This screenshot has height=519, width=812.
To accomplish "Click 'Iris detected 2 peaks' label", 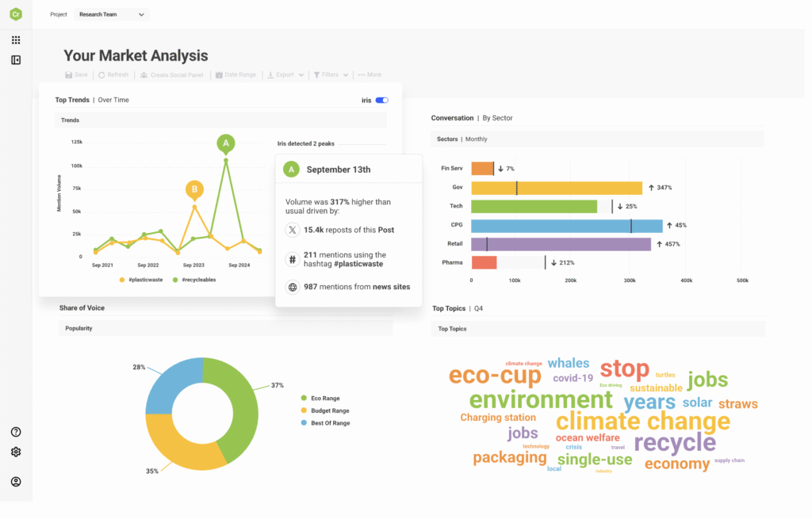I will pyautogui.click(x=306, y=144).
